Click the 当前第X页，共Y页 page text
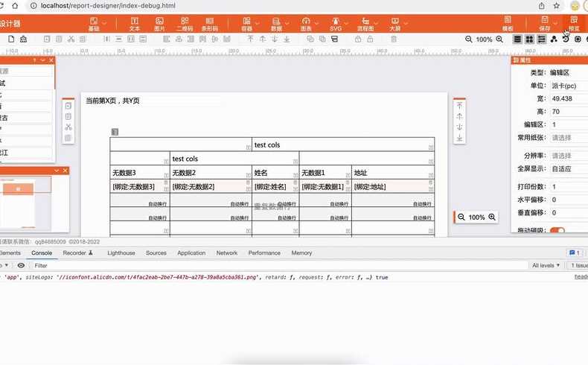The height and width of the screenshot is (365, 588). point(112,101)
